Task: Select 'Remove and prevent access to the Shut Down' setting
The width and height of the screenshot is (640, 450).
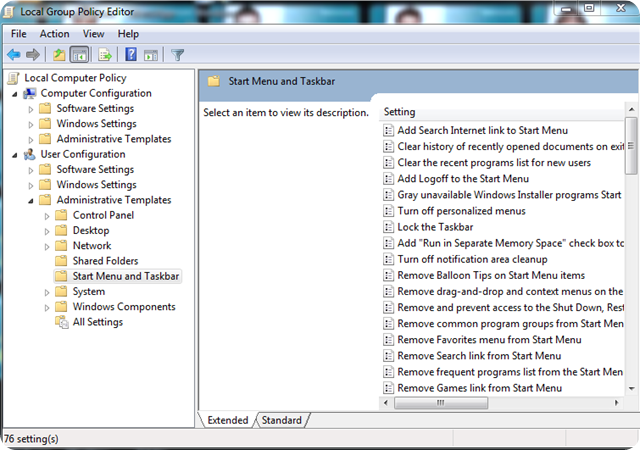Action: 511,307
